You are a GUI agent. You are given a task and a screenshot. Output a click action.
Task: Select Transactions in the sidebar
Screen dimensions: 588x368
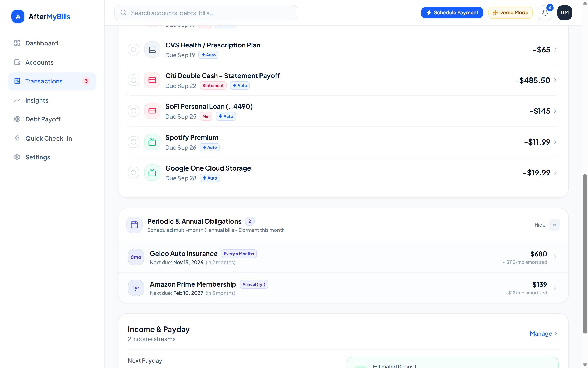[x=52, y=81]
